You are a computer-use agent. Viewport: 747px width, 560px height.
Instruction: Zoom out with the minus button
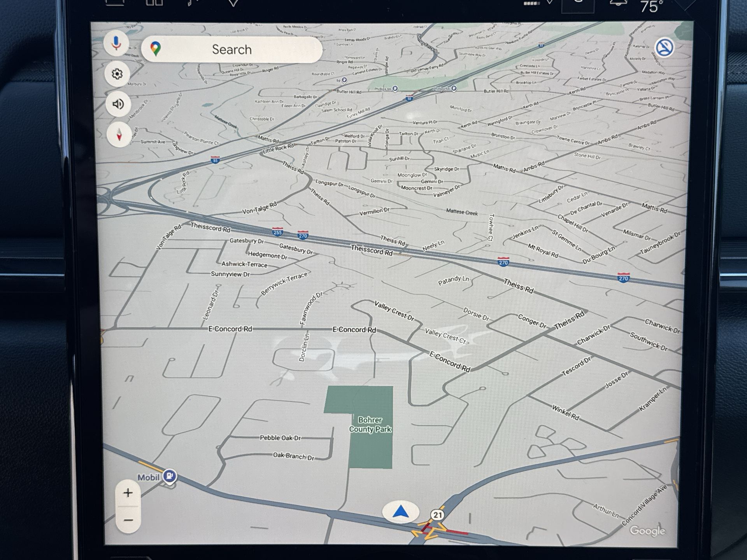[128, 520]
